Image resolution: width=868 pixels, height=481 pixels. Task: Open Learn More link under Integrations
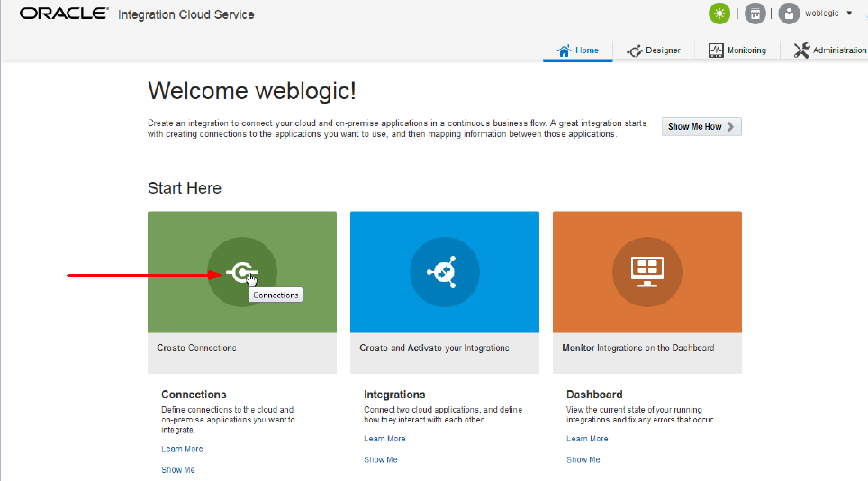[x=384, y=439]
